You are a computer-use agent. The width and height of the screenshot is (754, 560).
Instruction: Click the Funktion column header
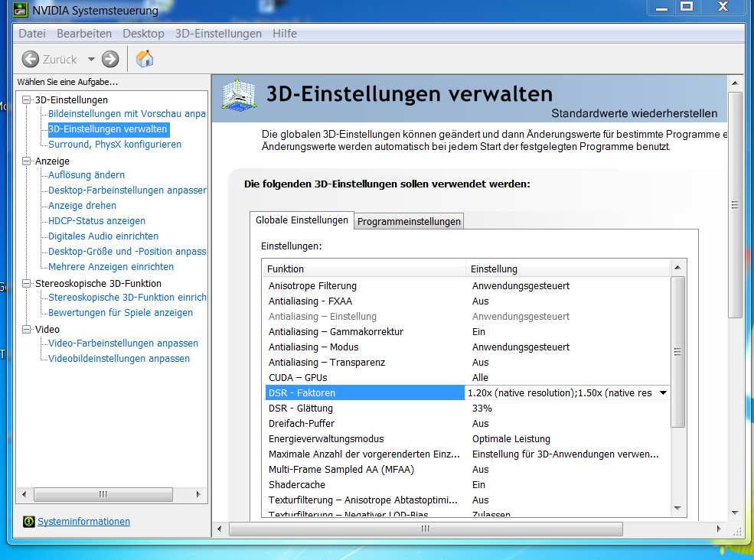click(364, 269)
